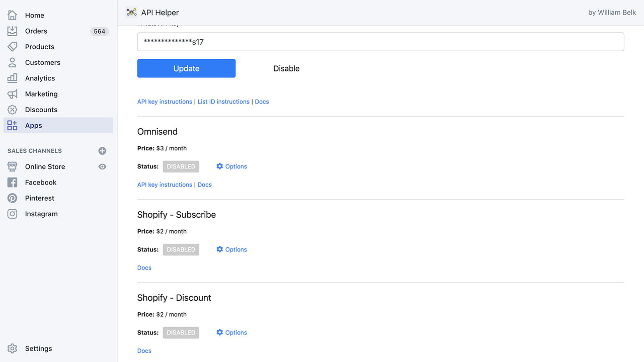Open Docs for Shopify - Discount
Viewport: 644px width, 362px height.
[144, 350]
